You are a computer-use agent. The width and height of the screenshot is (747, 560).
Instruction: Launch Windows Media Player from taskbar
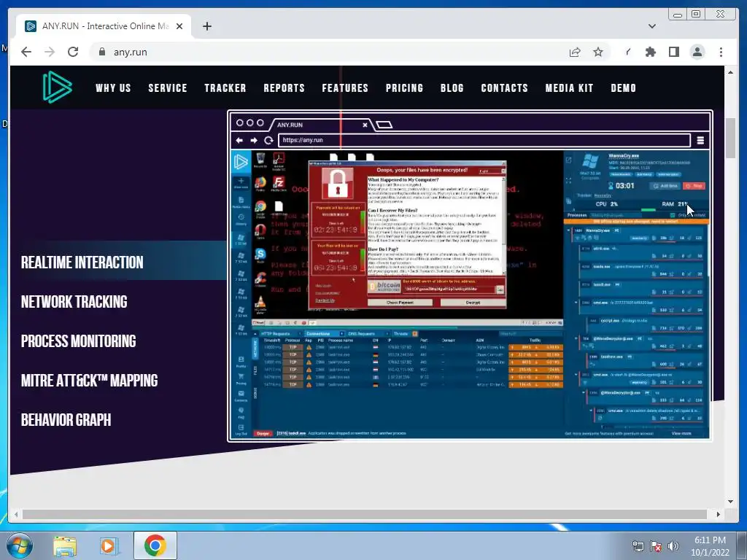tap(109, 546)
